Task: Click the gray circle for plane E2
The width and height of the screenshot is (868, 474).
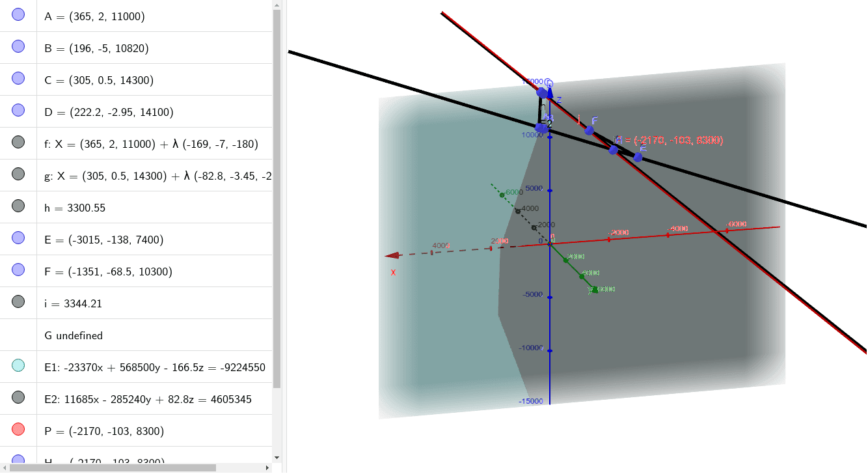Action: (x=18, y=398)
